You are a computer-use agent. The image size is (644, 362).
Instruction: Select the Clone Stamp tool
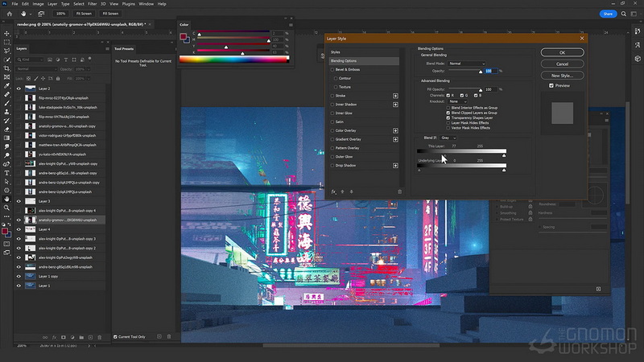pos(6,112)
